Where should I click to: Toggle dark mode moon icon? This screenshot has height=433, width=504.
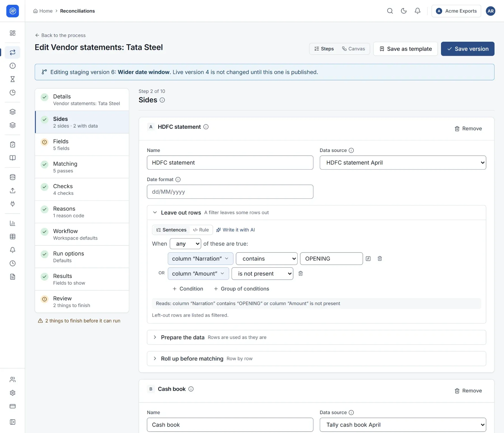point(403,11)
